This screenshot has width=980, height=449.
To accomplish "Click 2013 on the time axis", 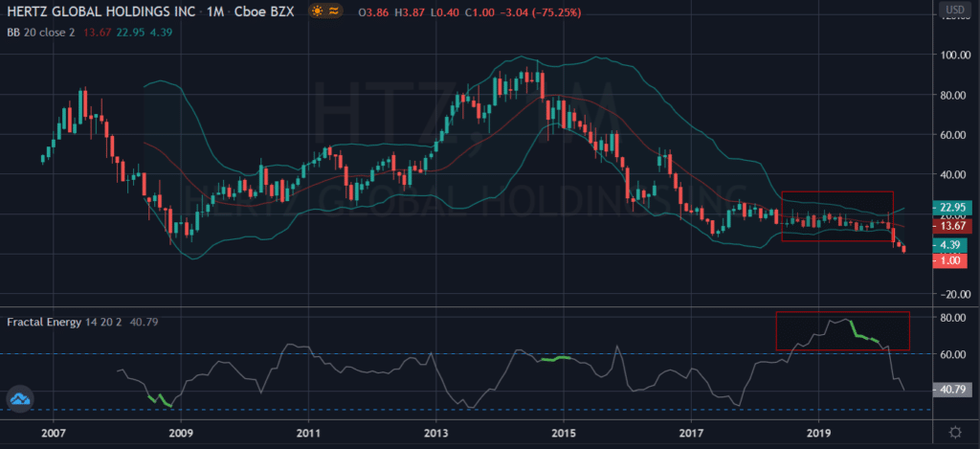I will pyautogui.click(x=435, y=432).
